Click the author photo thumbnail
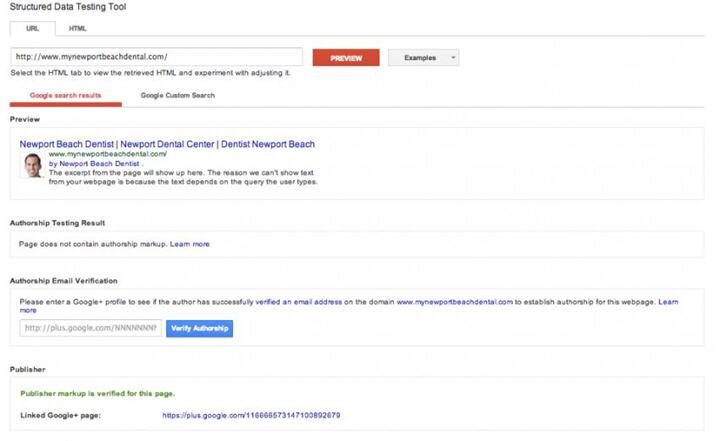The width and height of the screenshot is (720, 441). pos(33,165)
